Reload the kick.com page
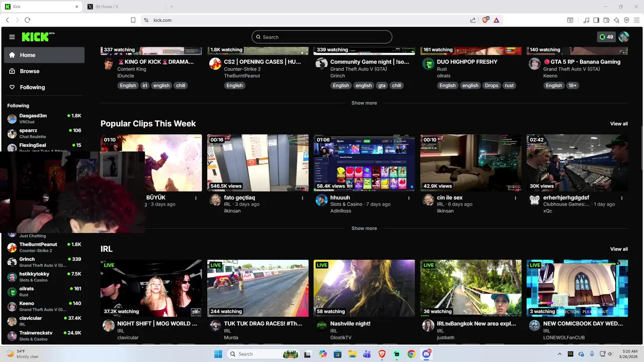The width and height of the screenshot is (644, 362). pyautogui.click(x=27, y=20)
